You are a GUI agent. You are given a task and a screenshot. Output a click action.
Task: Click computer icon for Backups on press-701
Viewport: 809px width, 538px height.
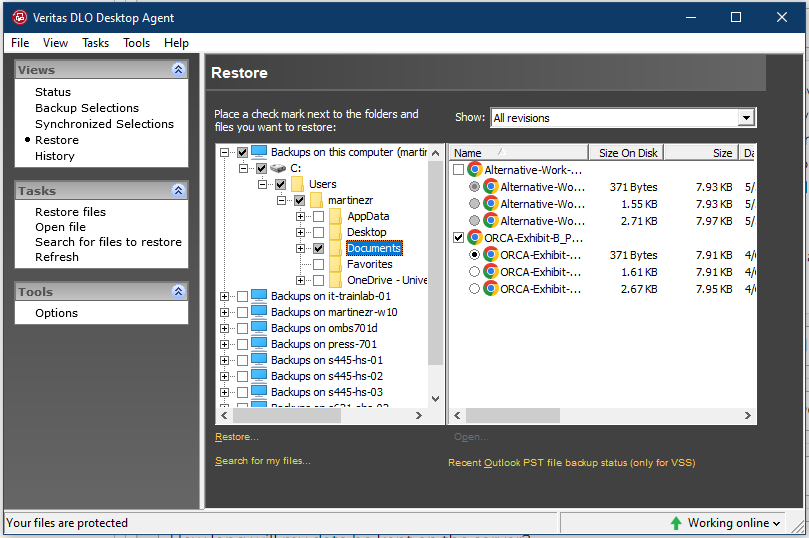coord(258,344)
